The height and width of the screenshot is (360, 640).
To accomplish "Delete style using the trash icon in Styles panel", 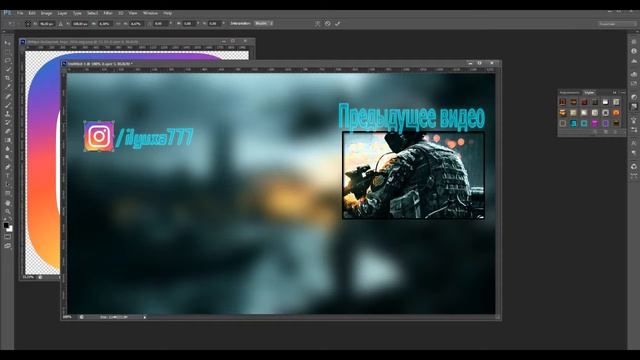I will coord(616,132).
